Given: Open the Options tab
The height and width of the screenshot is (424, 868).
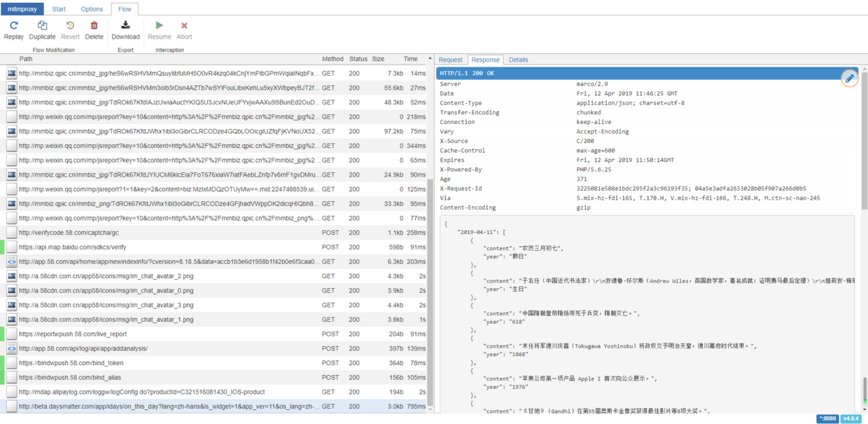Looking at the screenshot, I should (92, 9).
